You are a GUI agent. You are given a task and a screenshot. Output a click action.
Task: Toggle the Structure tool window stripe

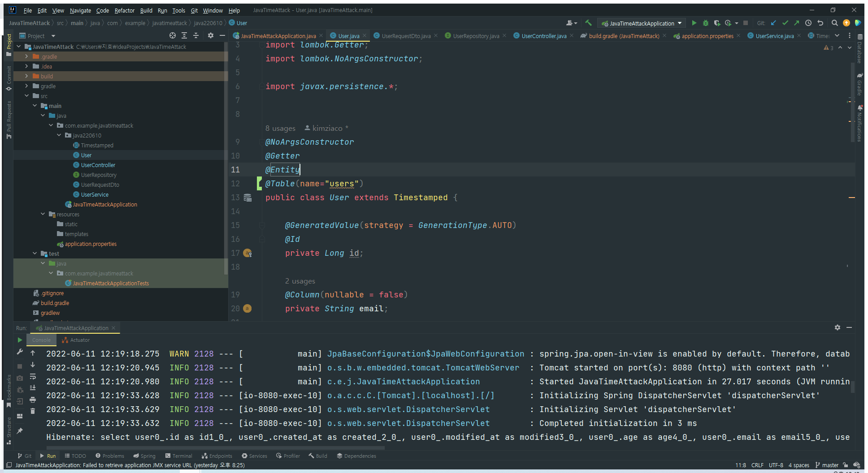click(9, 430)
